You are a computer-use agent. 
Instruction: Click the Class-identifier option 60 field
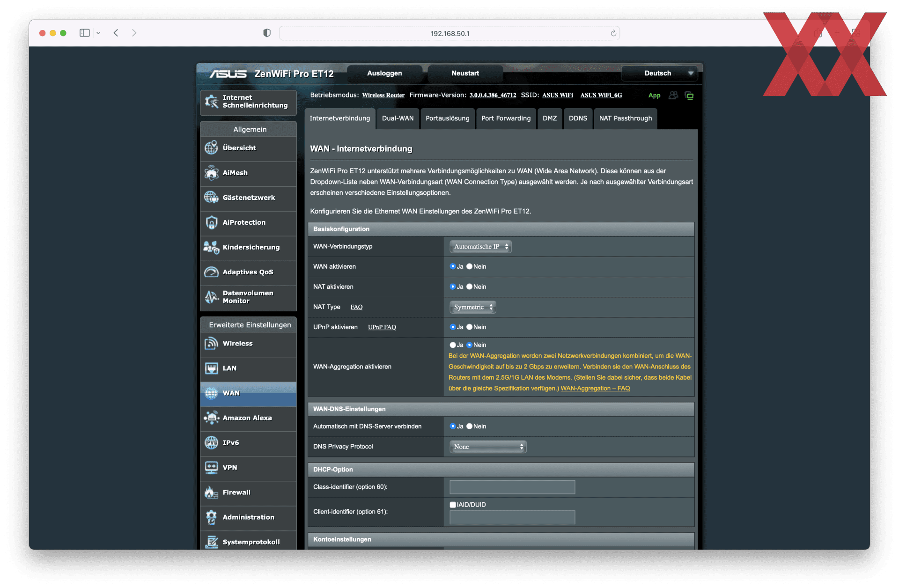[512, 487]
